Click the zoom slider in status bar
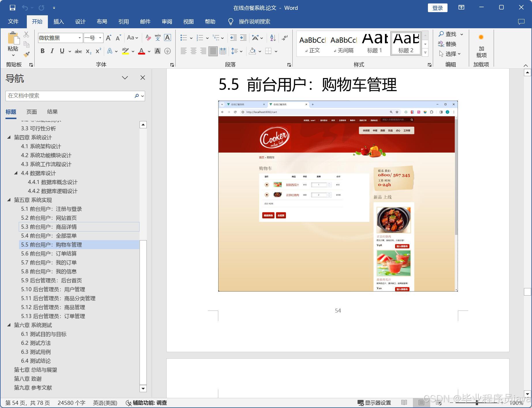 (477, 403)
